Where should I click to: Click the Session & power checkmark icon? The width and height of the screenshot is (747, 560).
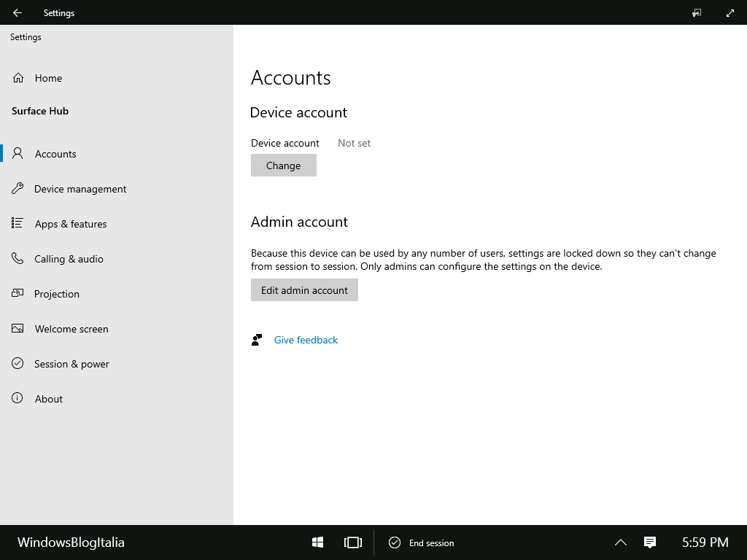[x=18, y=363]
